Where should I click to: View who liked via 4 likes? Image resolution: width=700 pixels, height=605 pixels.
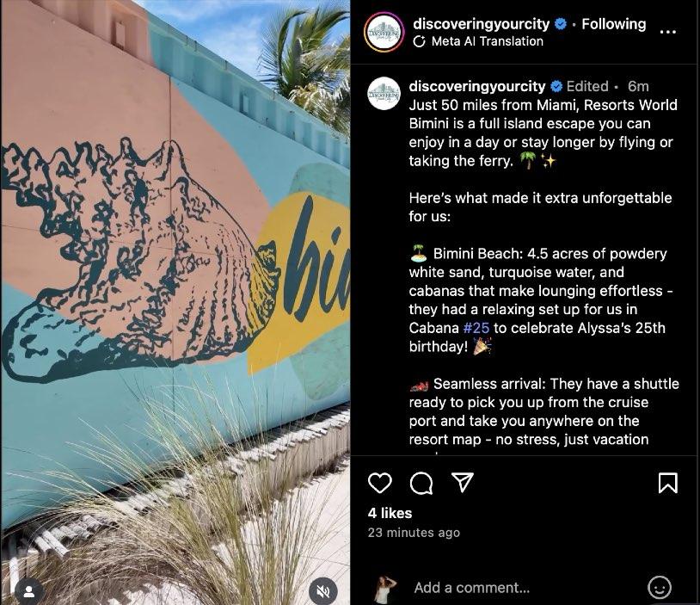click(x=390, y=513)
